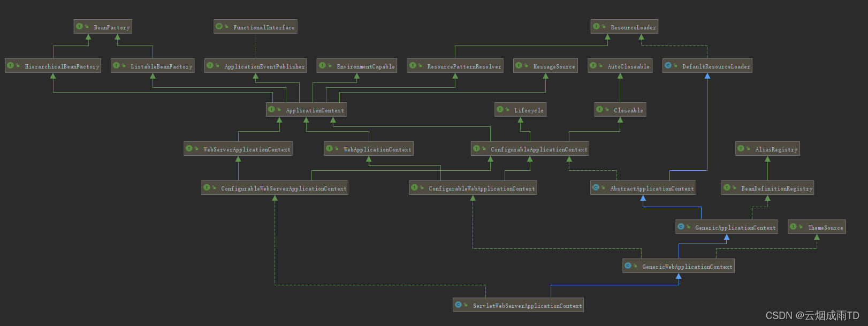The image size is (868, 326).
Task: Select the WebApplicationContext label
Action: [x=377, y=149]
